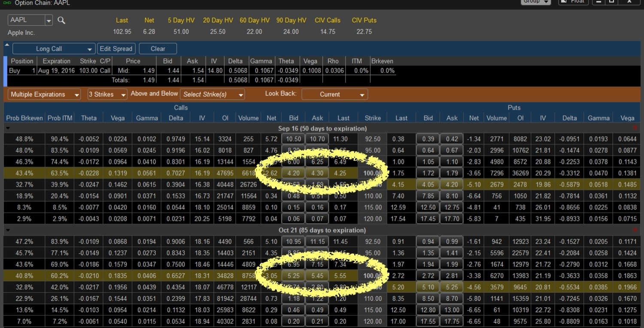Click Sep 16 calls Delta value 0.9749
Screen dimensions: 644x328
pos(176,139)
